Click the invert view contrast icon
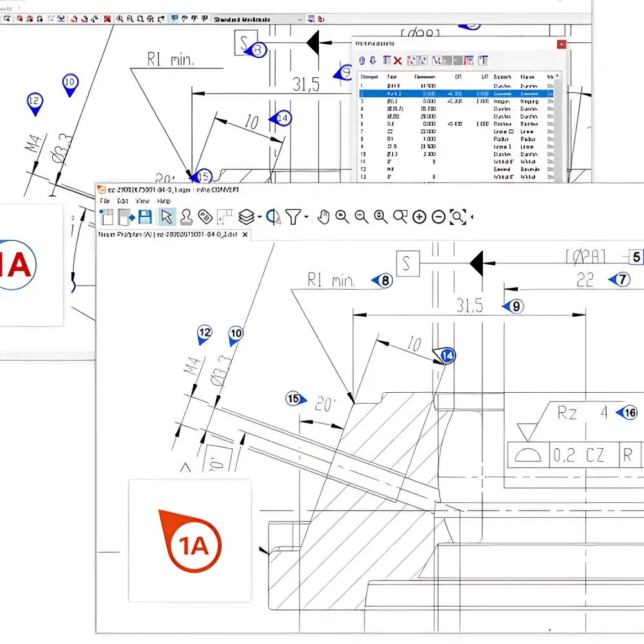Screen dimensions: 644x644 pos(273,217)
